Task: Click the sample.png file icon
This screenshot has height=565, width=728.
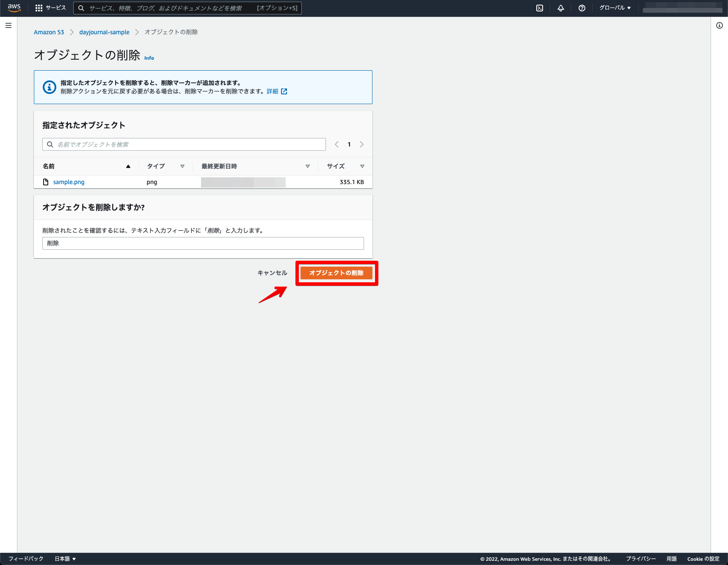Action: (46, 182)
